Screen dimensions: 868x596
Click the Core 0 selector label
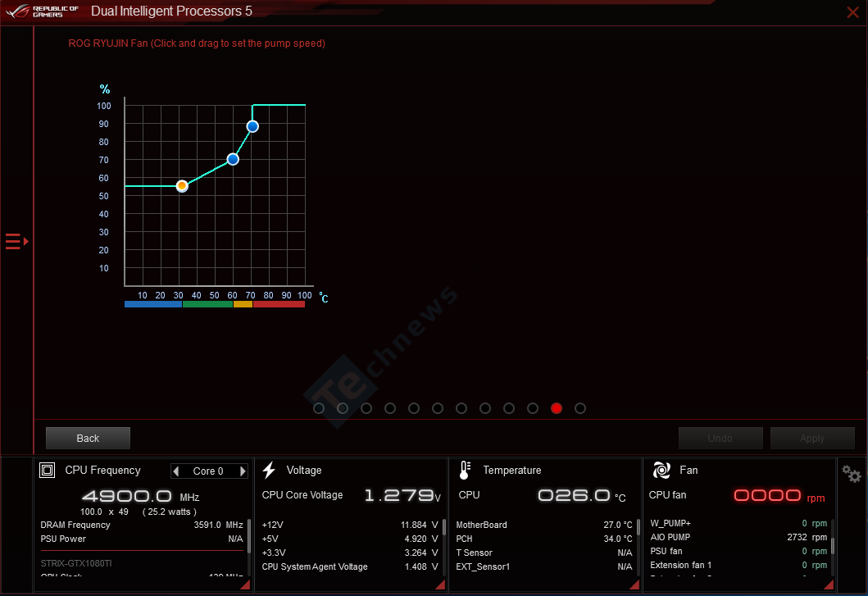(x=208, y=471)
